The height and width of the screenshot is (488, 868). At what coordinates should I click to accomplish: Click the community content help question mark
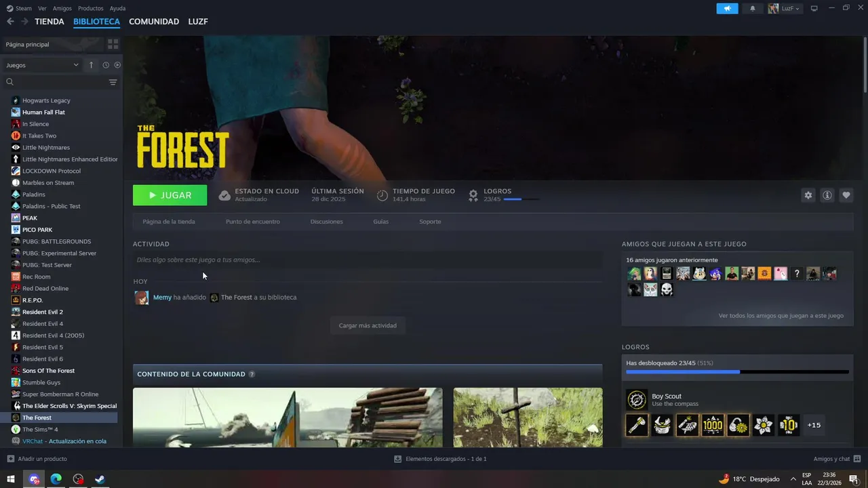tap(252, 374)
